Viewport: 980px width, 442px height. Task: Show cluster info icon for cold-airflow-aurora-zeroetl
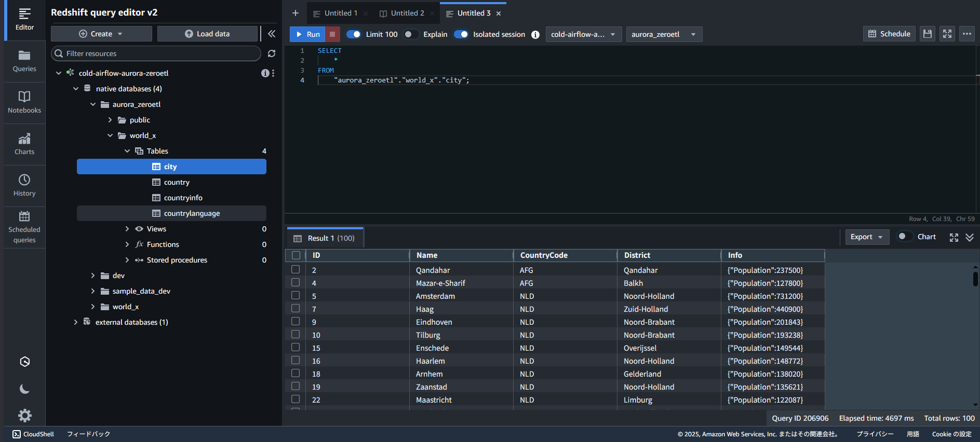coord(265,73)
